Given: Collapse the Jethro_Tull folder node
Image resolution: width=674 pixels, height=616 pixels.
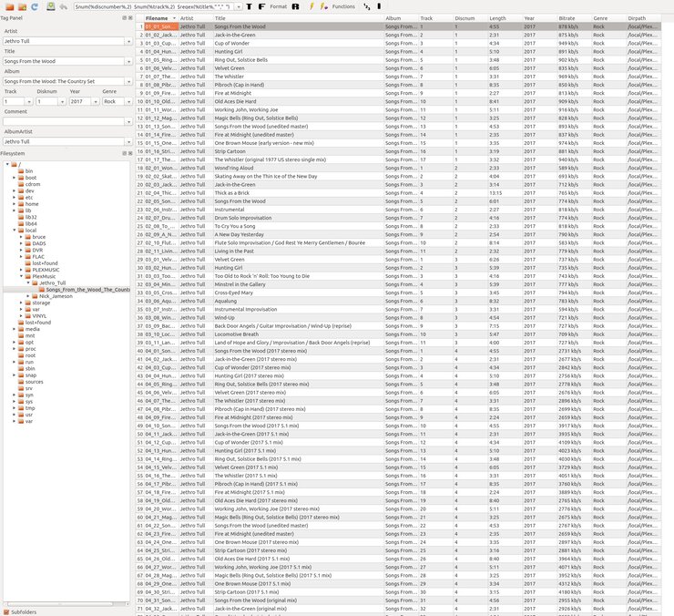Looking at the screenshot, I should tap(28, 282).
